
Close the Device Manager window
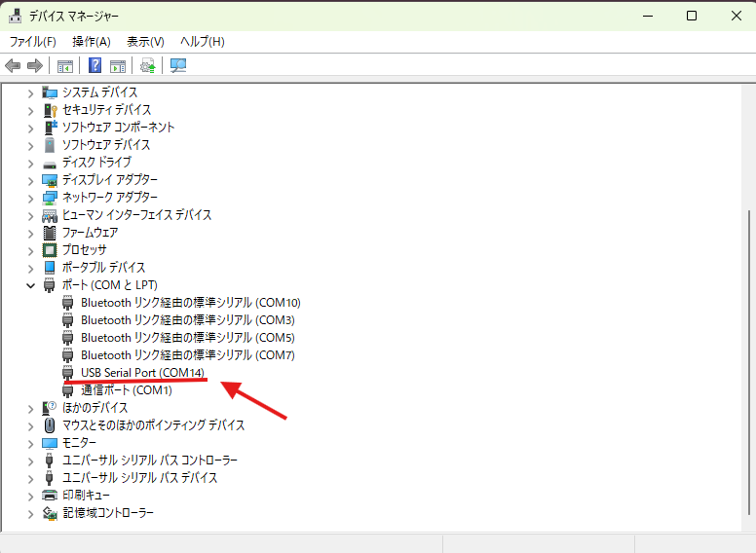pyautogui.click(x=736, y=16)
